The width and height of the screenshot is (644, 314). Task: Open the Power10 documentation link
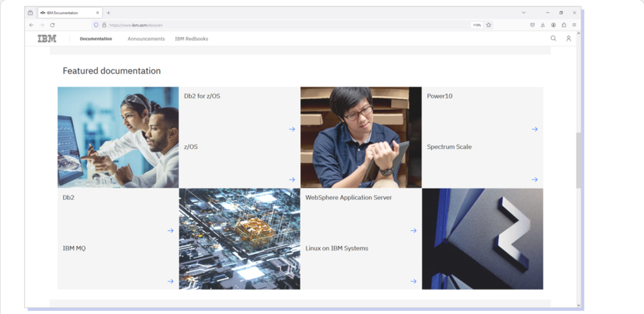[x=439, y=96]
